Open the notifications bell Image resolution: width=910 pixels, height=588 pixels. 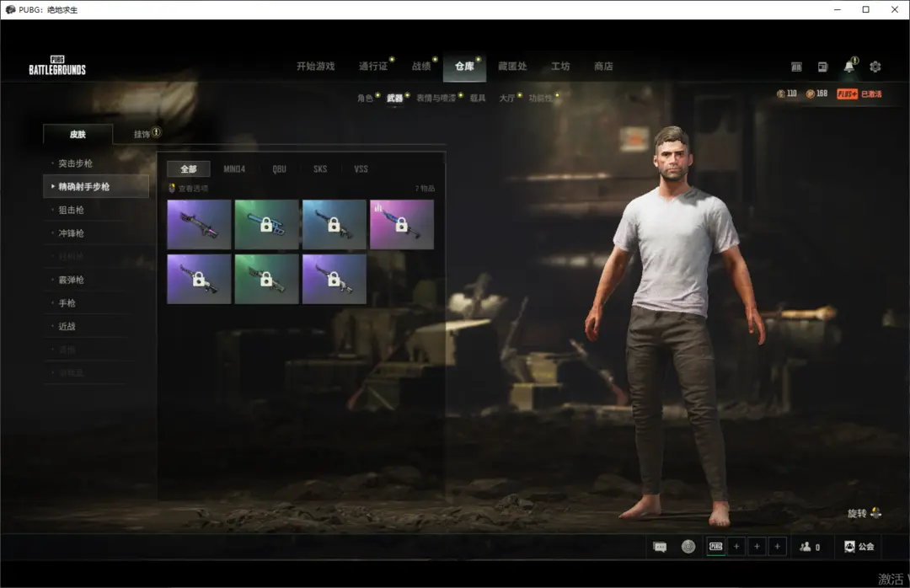coord(849,67)
